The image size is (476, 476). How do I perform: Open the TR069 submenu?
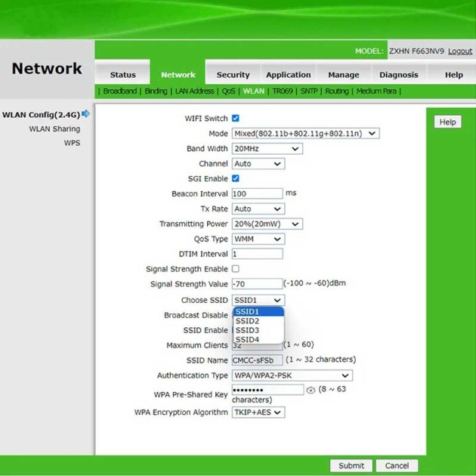tap(282, 91)
